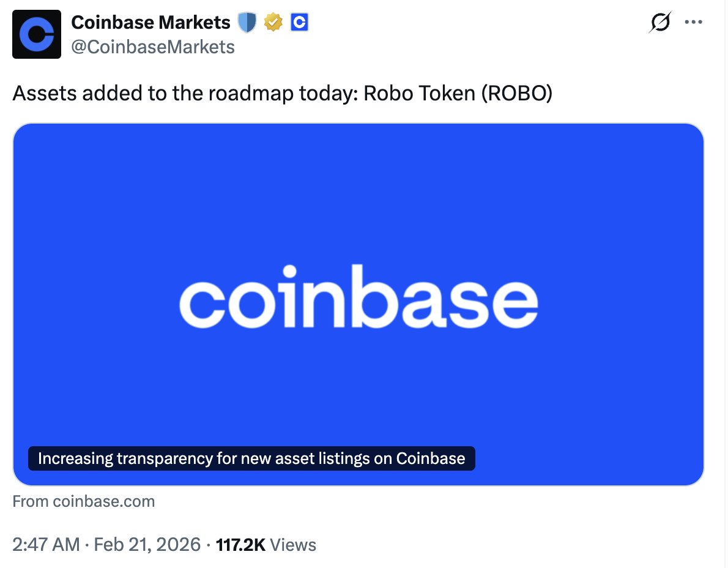The image size is (728, 568).
Task: Click the Grok slashed-circle icon
Action: pos(660,23)
